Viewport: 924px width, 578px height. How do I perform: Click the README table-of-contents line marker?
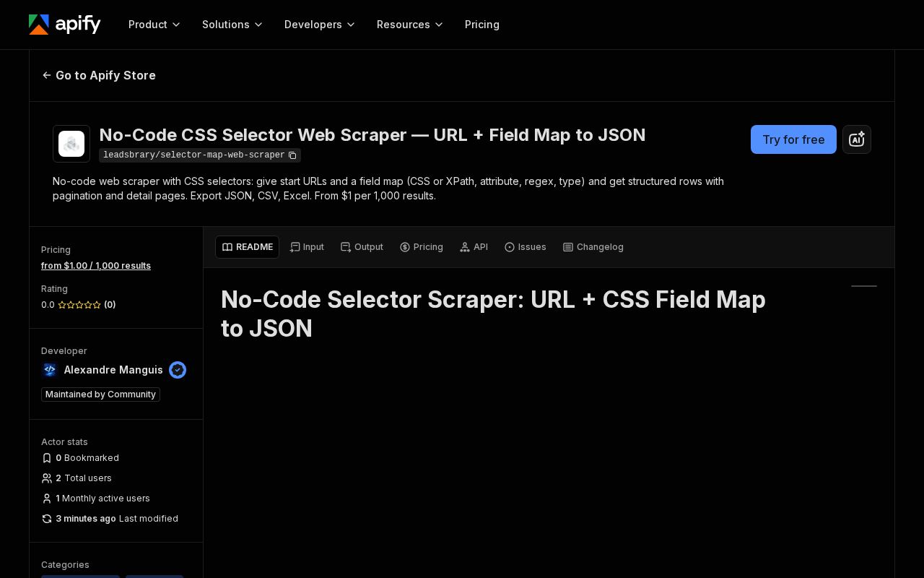(864, 286)
